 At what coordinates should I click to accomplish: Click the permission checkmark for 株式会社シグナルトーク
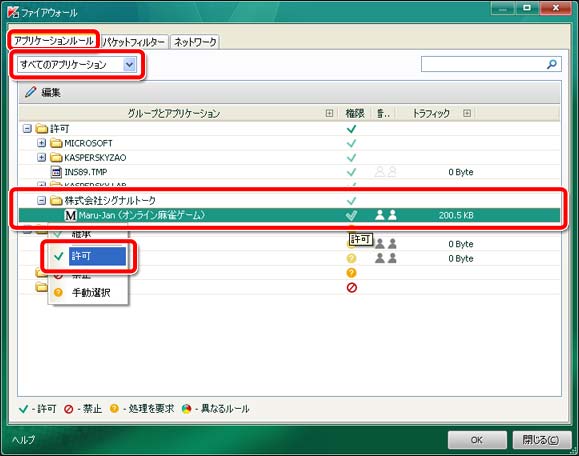352,201
